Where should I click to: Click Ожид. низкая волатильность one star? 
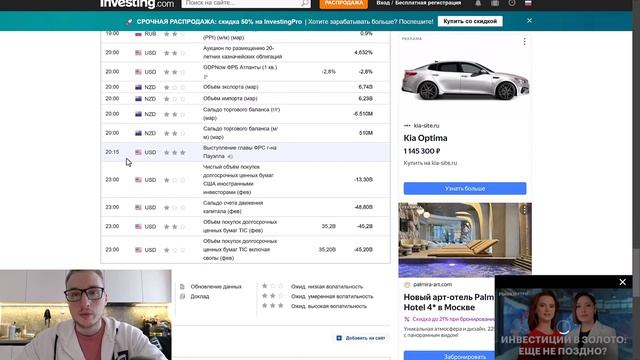pyautogui.click(x=272, y=286)
